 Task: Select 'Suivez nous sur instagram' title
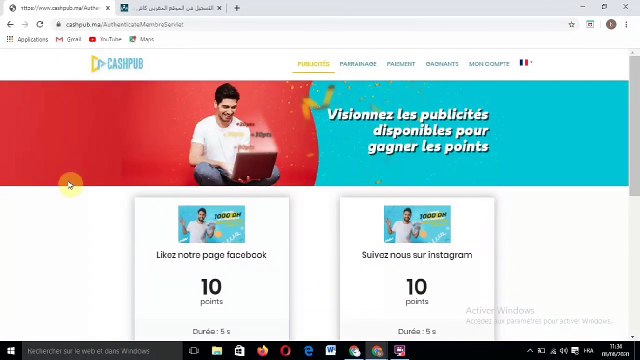coord(417,255)
